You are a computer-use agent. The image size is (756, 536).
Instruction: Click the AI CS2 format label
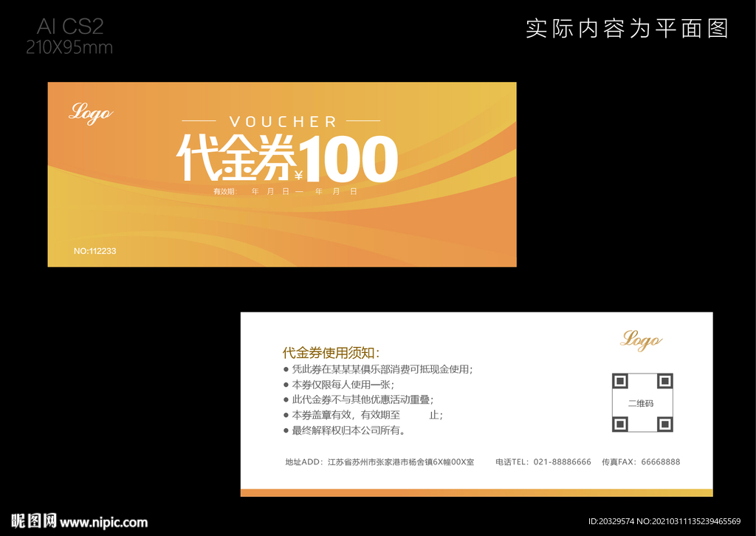[x=70, y=26]
